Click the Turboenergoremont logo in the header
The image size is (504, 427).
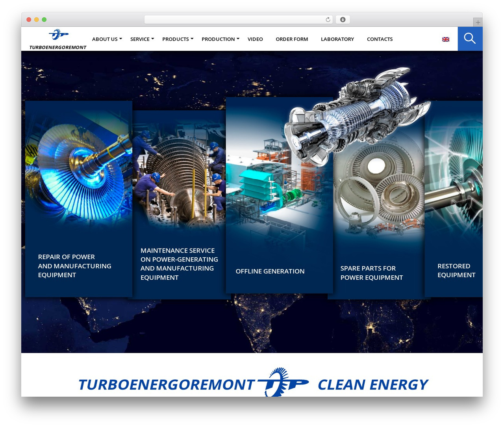pos(58,39)
